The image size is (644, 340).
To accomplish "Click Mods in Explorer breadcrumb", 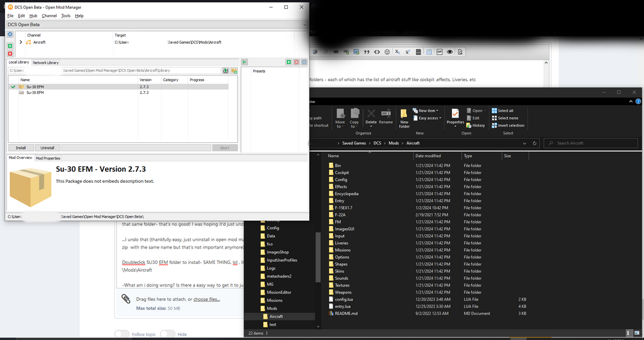I will (x=393, y=144).
